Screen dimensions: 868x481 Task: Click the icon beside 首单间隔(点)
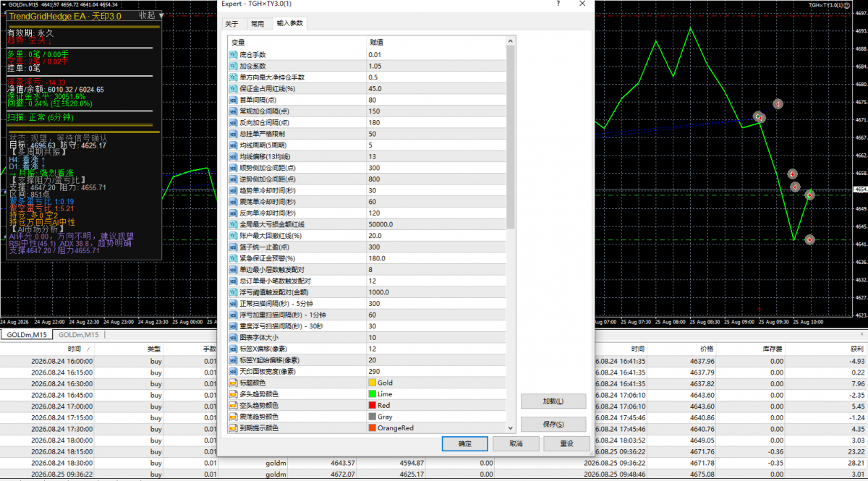point(233,100)
